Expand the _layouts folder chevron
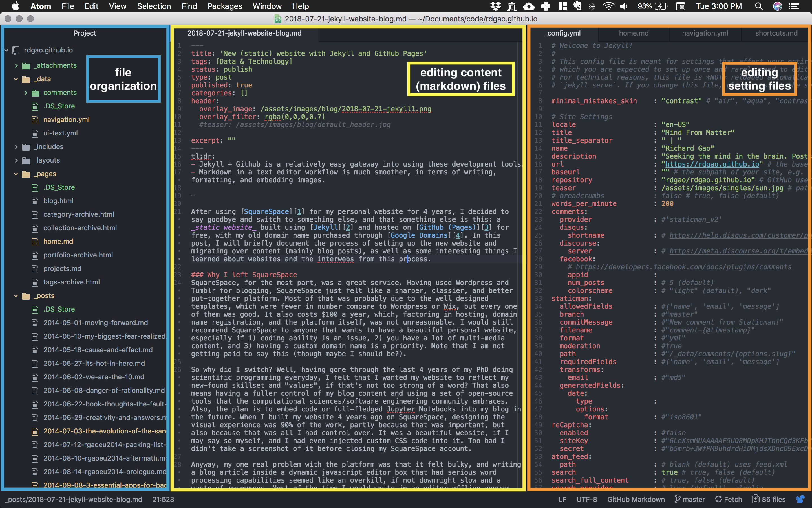This screenshot has height=508, width=812. click(16, 161)
